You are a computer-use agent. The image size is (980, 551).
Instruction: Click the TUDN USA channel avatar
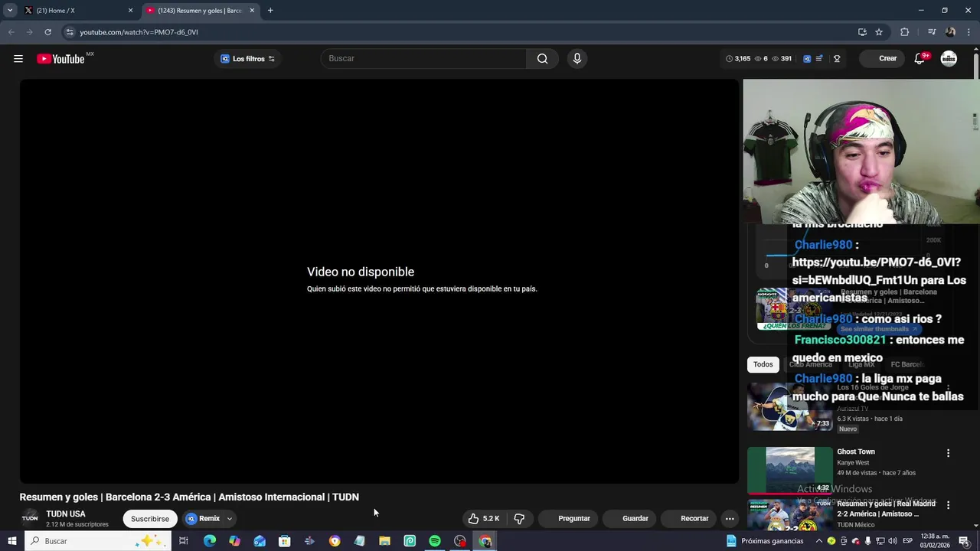[x=30, y=518]
